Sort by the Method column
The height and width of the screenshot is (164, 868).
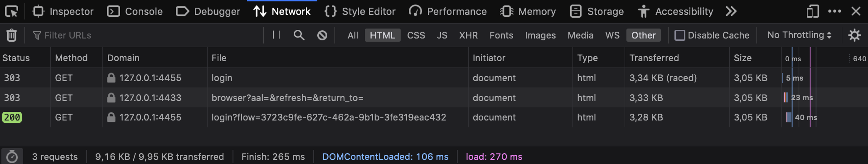[77, 58]
